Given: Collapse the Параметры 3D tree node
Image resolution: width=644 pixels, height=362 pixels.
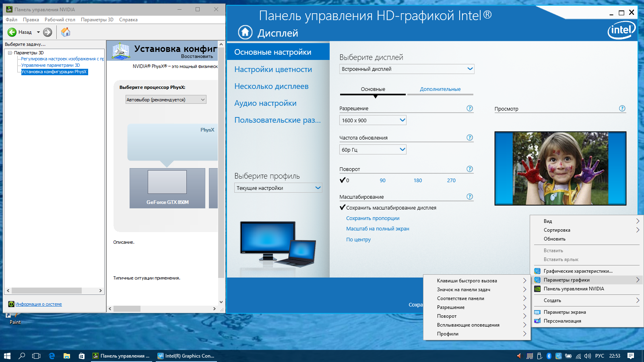Looking at the screenshot, I should pyautogui.click(x=10, y=53).
